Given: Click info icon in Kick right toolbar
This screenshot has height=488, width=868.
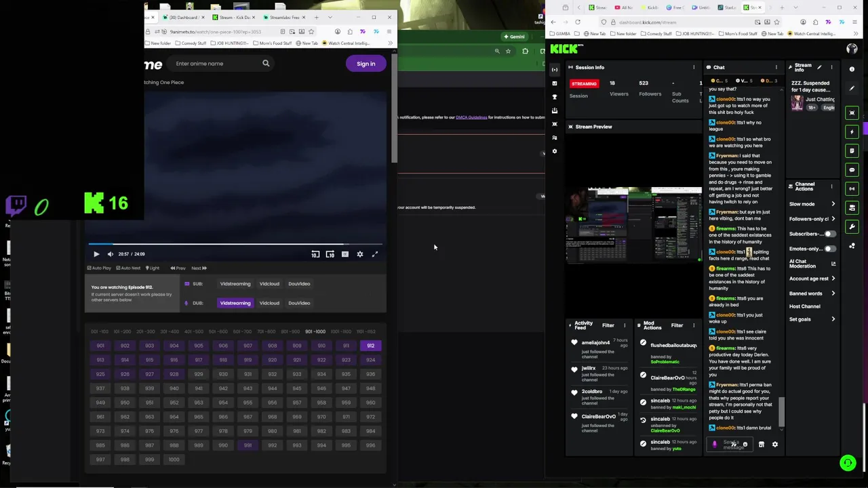Looking at the screenshot, I should click(852, 69).
